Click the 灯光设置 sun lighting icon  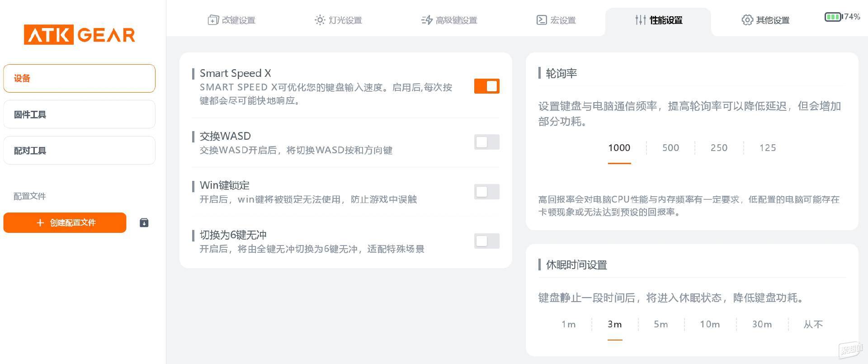point(320,20)
